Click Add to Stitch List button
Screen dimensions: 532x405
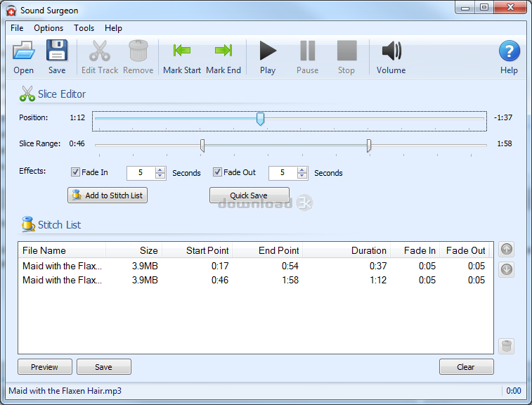pyautogui.click(x=108, y=195)
